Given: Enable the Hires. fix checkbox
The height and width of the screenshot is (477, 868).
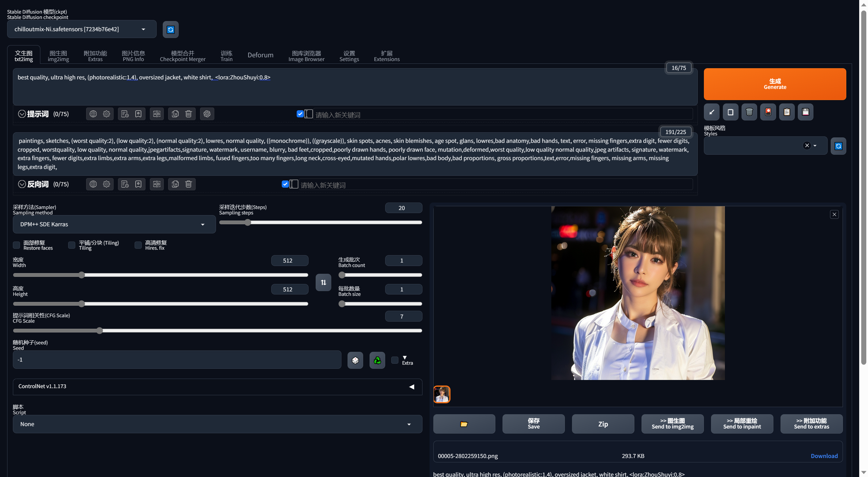Looking at the screenshot, I should pyautogui.click(x=138, y=245).
